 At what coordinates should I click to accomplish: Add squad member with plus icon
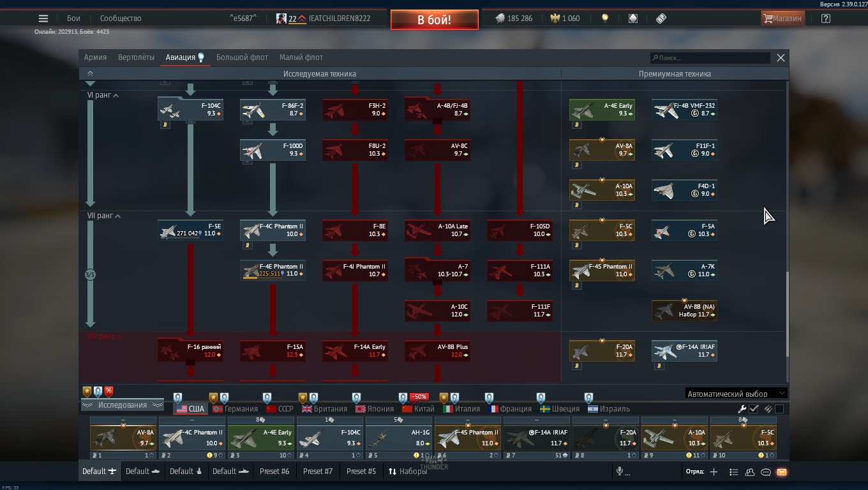tap(714, 471)
